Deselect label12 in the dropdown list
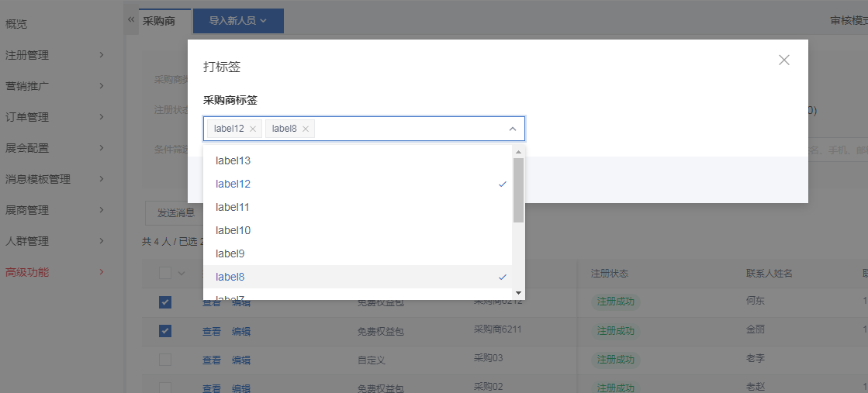Viewport: 868px width, 393px height. point(358,184)
